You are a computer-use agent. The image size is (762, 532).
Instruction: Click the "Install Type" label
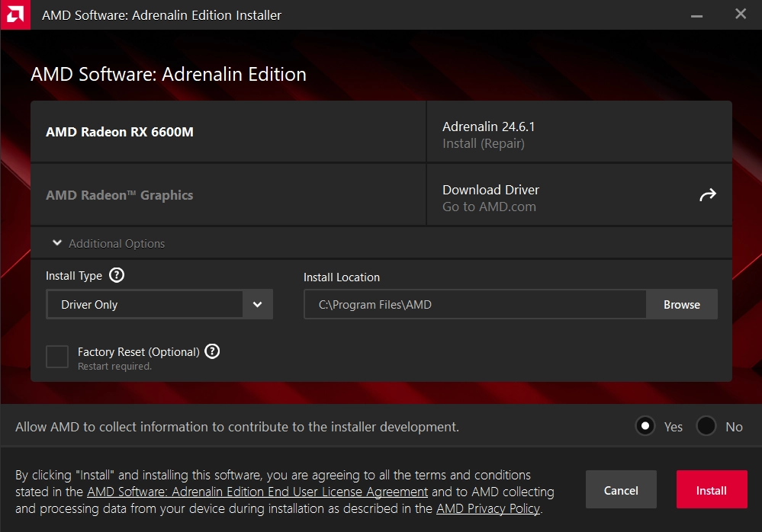tap(74, 276)
